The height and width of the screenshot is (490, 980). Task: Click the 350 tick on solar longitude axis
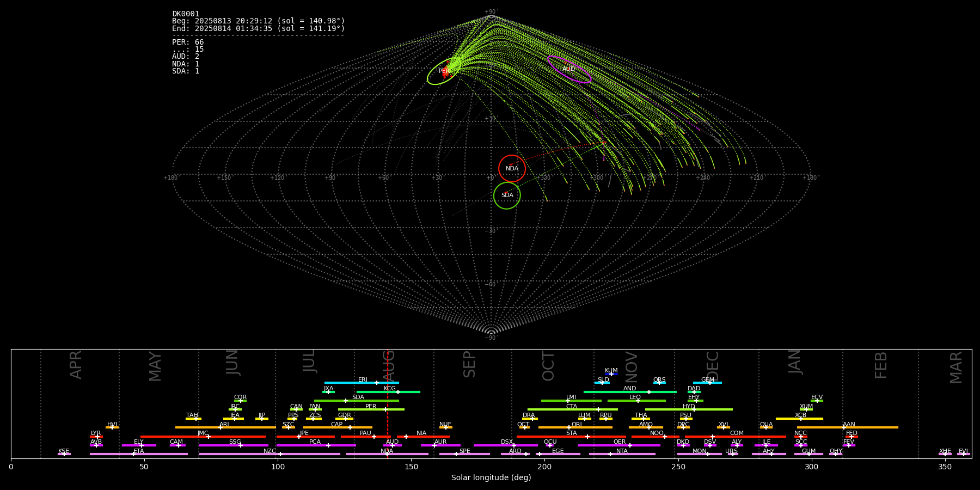point(945,467)
